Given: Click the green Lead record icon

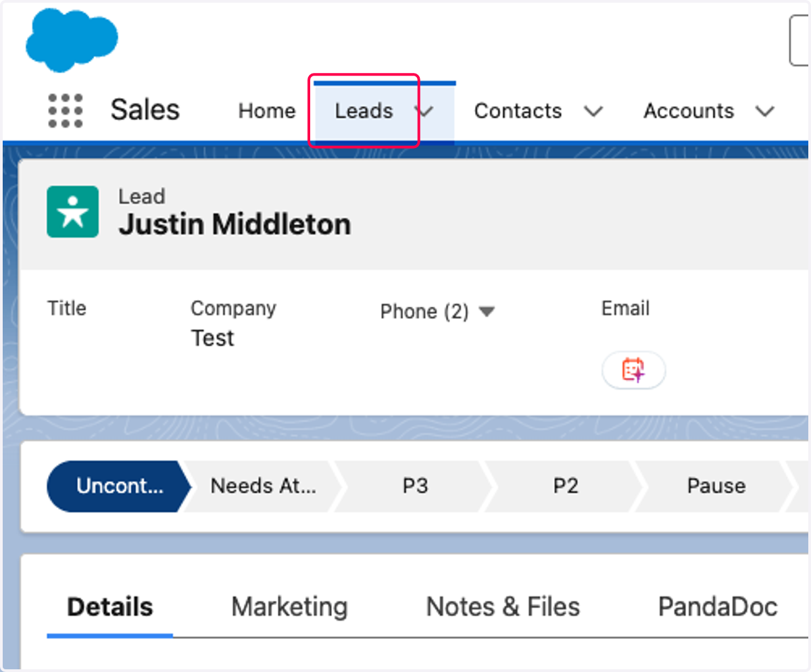Looking at the screenshot, I should point(72,212).
